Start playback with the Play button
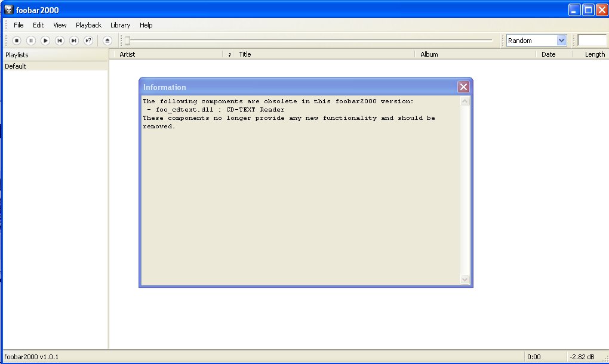 click(x=45, y=41)
